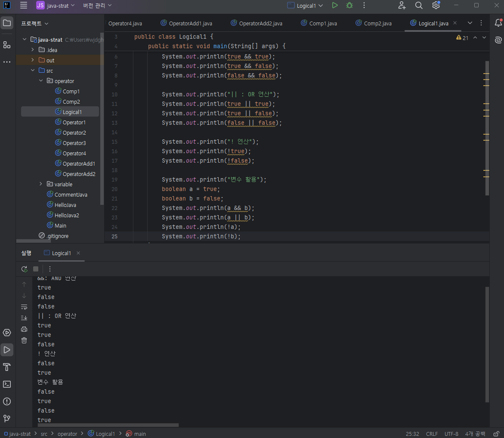Open the Search Everywhere magnifier icon

coord(419,6)
